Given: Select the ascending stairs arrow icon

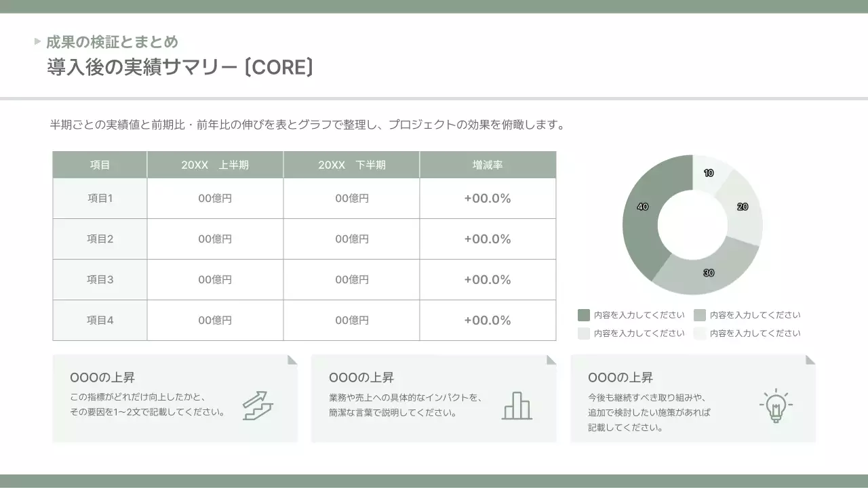Looking at the screenshot, I should [258, 405].
